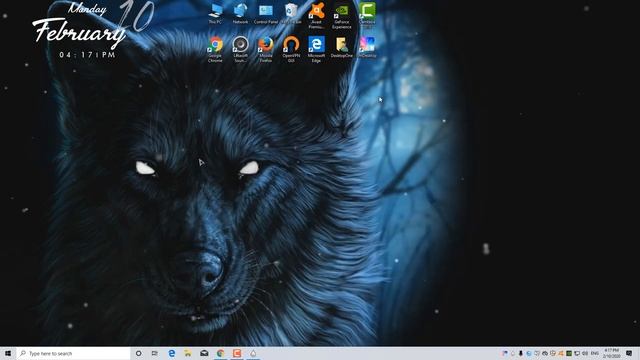The width and height of the screenshot is (640, 360).
Task: Switch to the orange Camtasia taskbar app
Action: (x=237, y=353)
